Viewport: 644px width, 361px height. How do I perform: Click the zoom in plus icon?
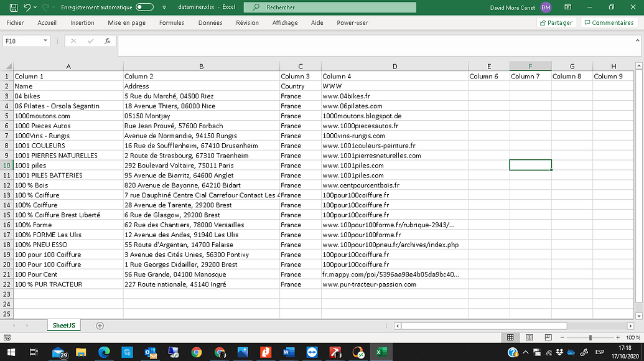(618, 337)
